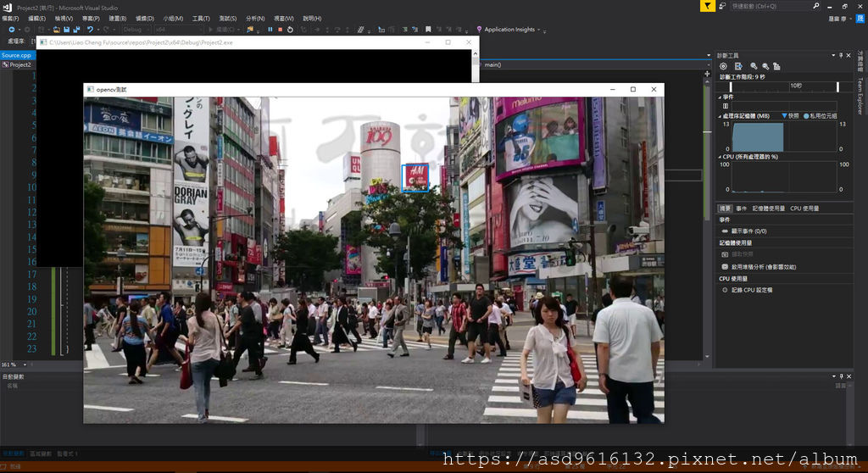The height and width of the screenshot is (473, 868).
Task: Open the Debug configuration dropdown
Action: pyautogui.click(x=136, y=30)
